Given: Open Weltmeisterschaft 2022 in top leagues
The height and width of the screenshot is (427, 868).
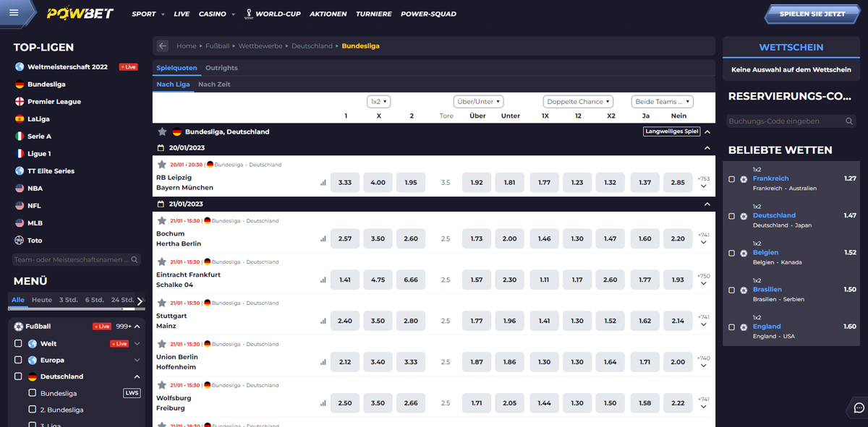Looking at the screenshot, I should [x=67, y=67].
